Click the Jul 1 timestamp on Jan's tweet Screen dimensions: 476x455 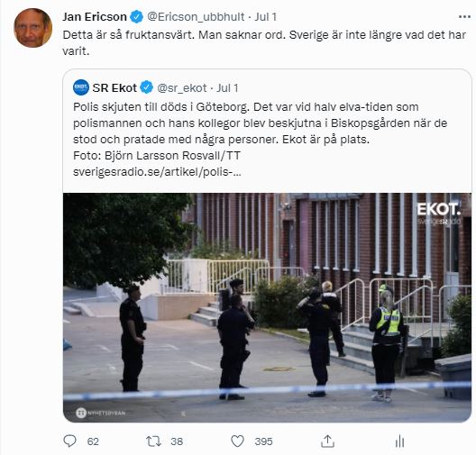(x=266, y=17)
